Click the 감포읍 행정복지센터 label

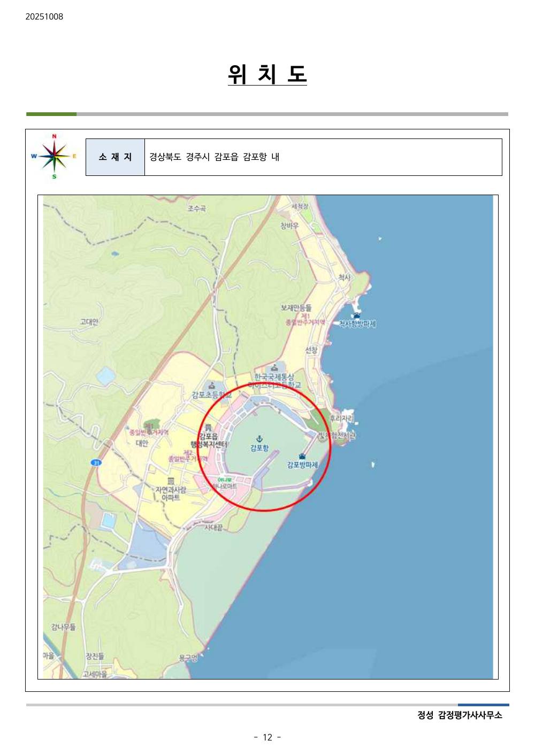click(x=209, y=441)
